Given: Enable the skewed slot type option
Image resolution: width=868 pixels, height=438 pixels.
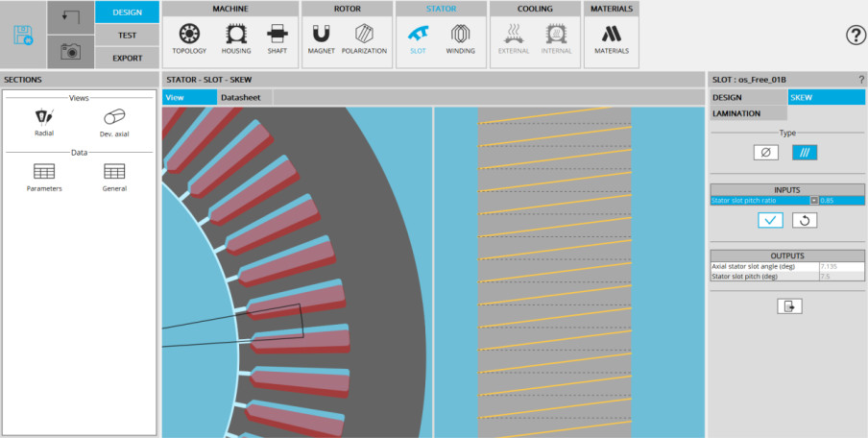Looking at the screenshot, I should coord(804,152).
